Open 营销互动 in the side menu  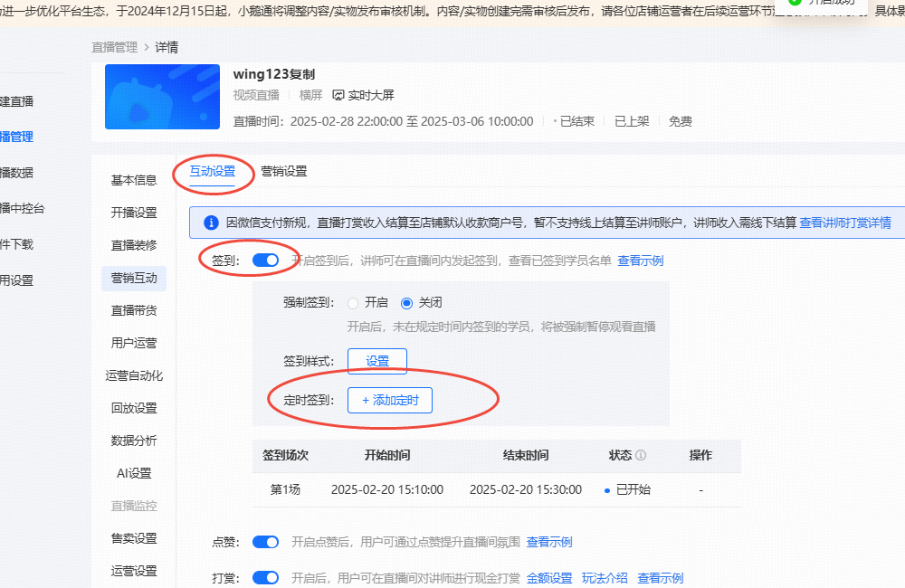pos(134,278)
